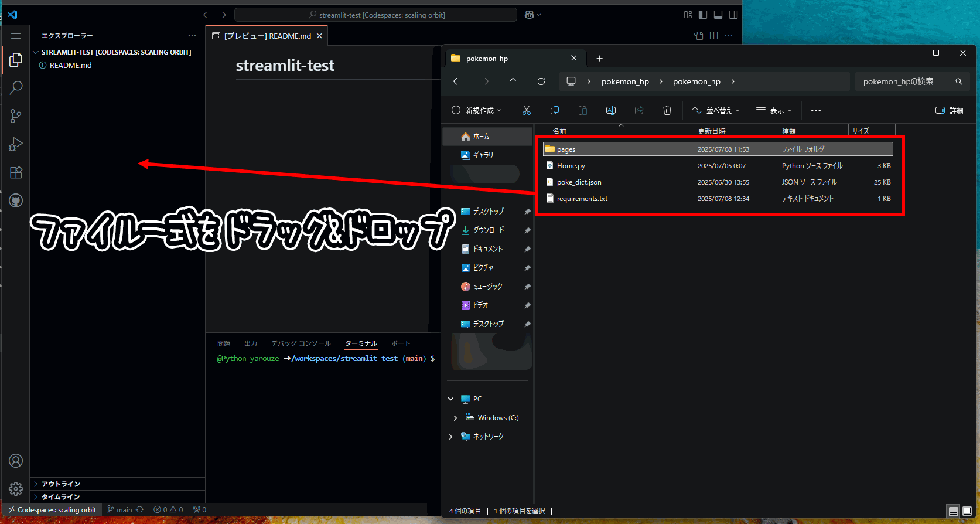This screenshot has height=524, width=980.
Task: Open the VS Code hamburger menu
Action: pyautogui.click(x=16, y=36)
